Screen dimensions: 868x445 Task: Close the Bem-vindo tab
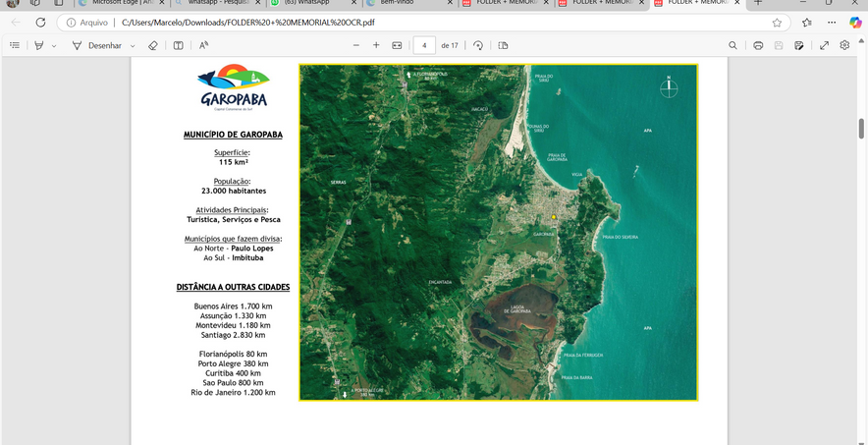(x=449, y=3)
